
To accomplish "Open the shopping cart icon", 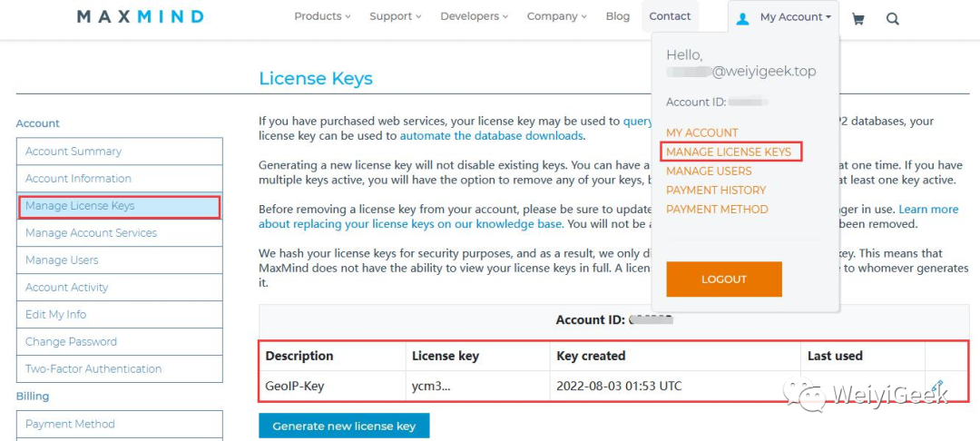I will 858,18.
